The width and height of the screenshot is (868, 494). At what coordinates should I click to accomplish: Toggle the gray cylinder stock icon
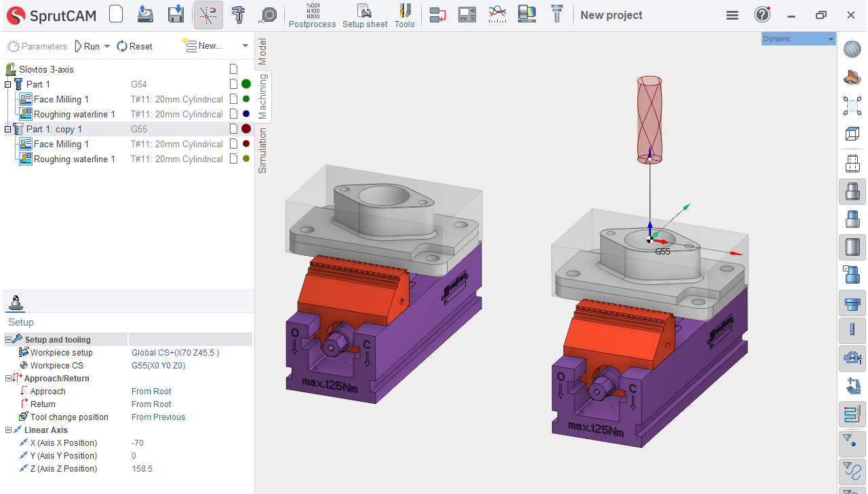[x=852, y=246]
